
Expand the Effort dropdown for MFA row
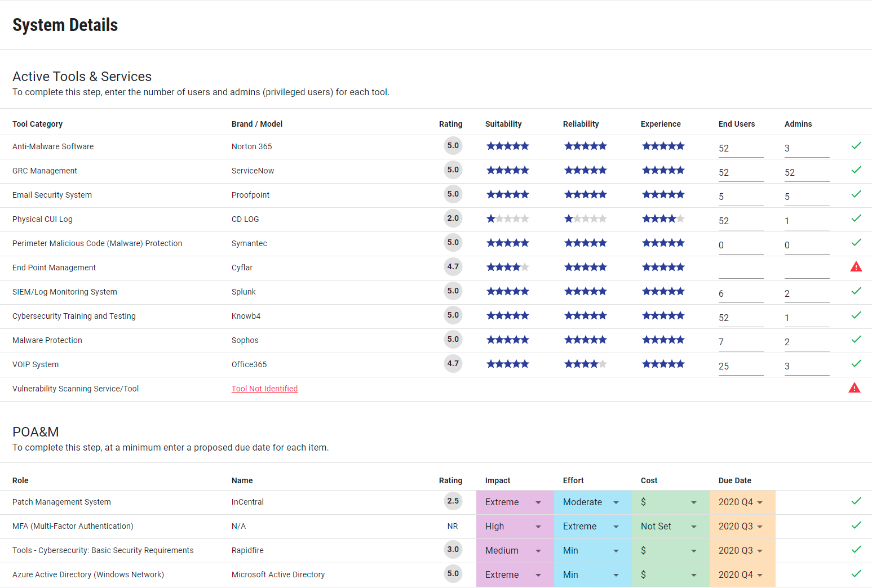(592, 527)
